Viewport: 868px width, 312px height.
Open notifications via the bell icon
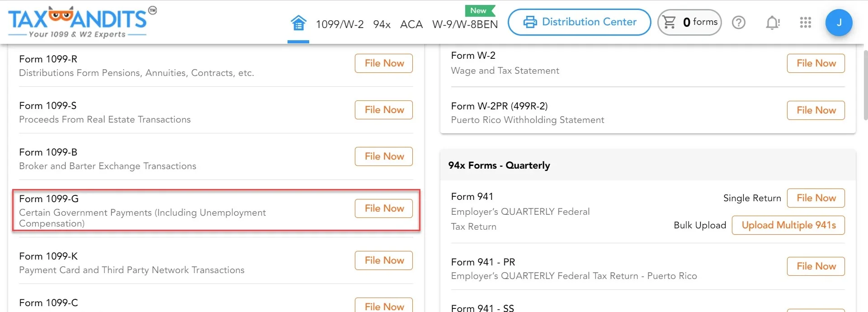(x=772, y=22)
